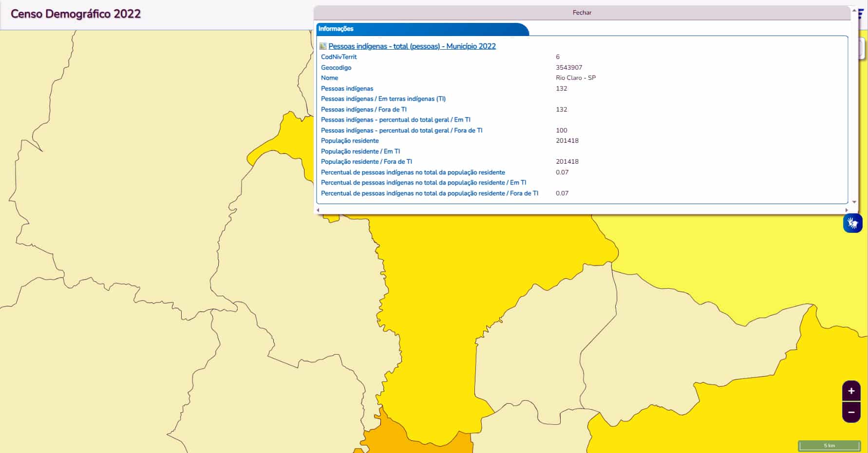This screenshot has width=868, height=453.
Task: Click the layer icon beside Pessoas indígenas title
Action: [322, 46]
